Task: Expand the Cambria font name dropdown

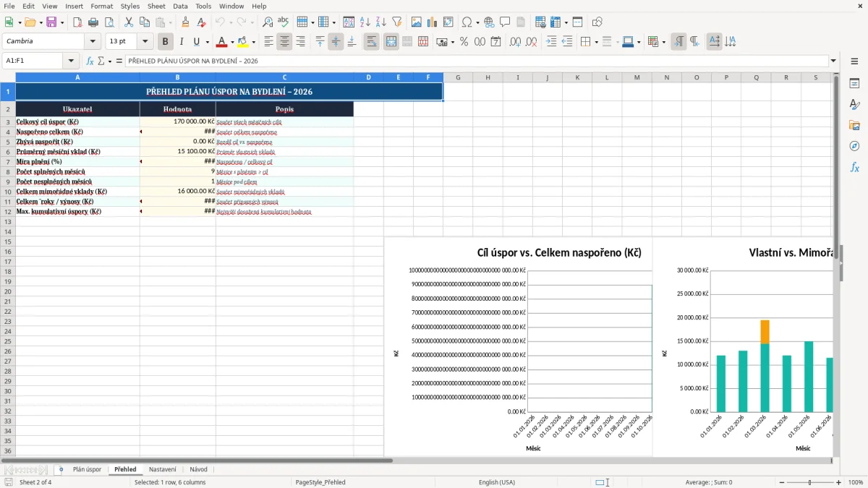Action: (x=92, y=42)
